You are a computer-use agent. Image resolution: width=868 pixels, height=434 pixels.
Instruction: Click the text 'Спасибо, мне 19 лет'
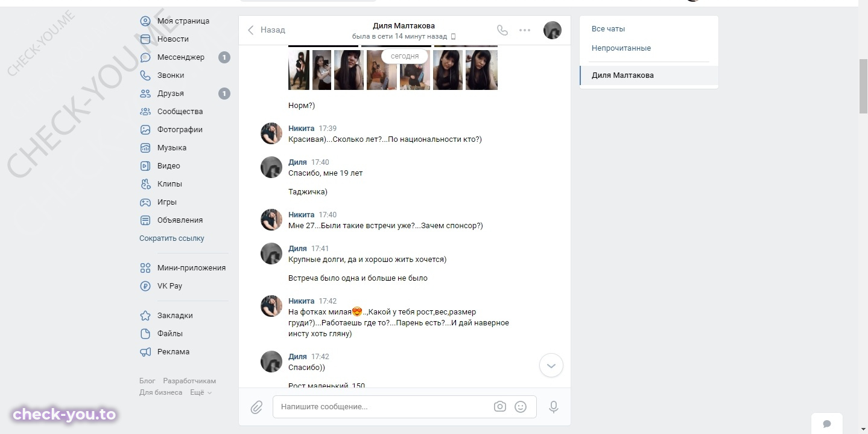(x=326, y=173)
